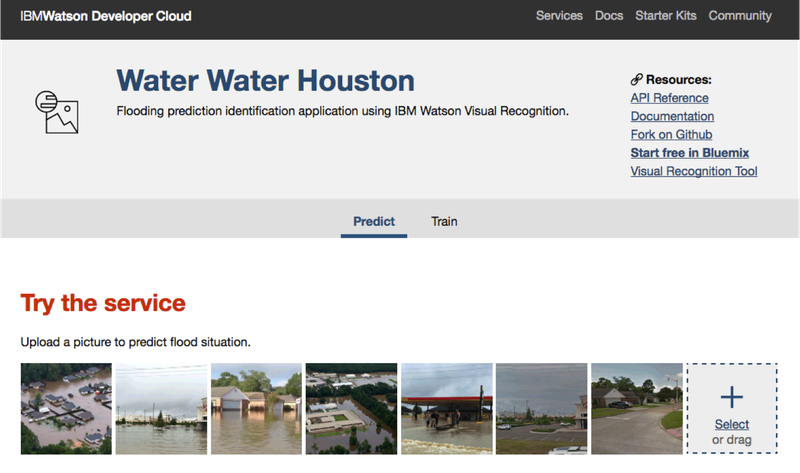Open the Documentation link
The image size is (800, 473).
coord(672,116)
